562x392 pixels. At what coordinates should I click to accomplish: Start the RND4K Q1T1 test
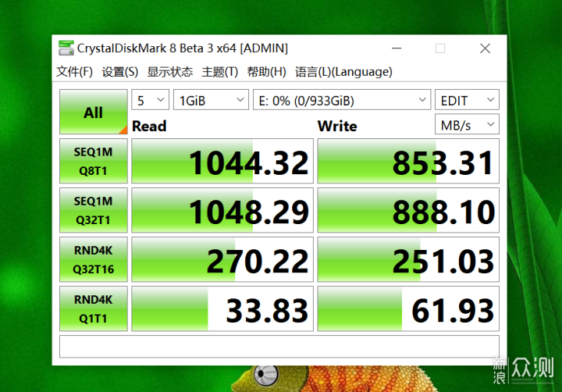pyautogui.click(x=94, y=308)
